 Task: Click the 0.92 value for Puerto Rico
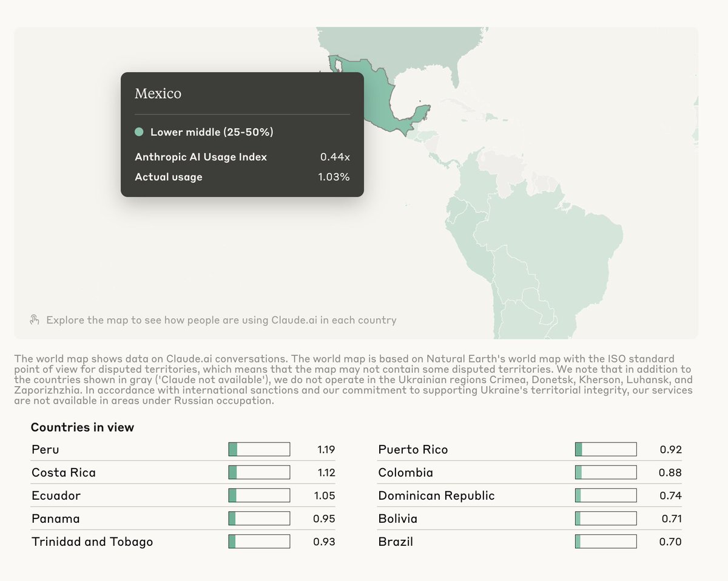(x=671, y=450)
